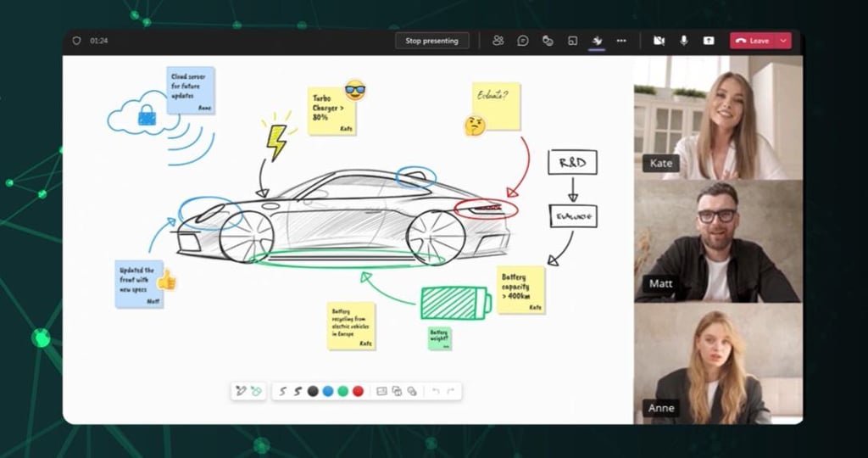The height and width of the screenshot is (458, 868).
Task: Open the share content tray icon
Action: (x=709, y=41)
